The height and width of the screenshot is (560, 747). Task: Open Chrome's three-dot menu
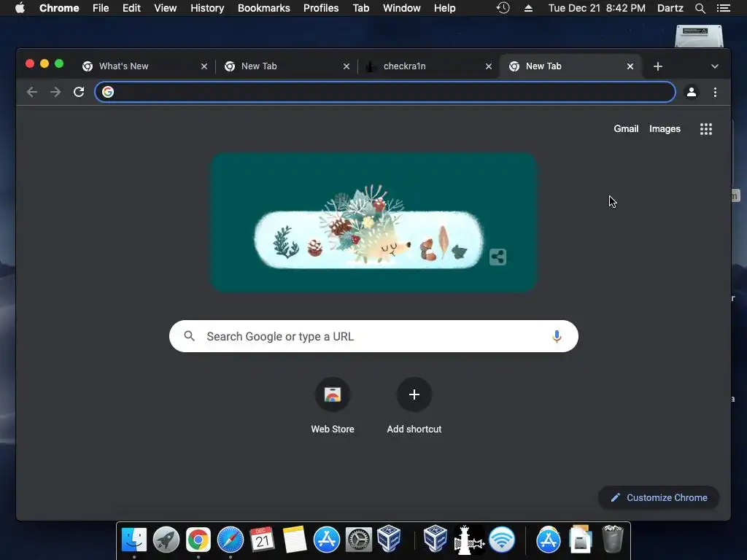point(715,92)
